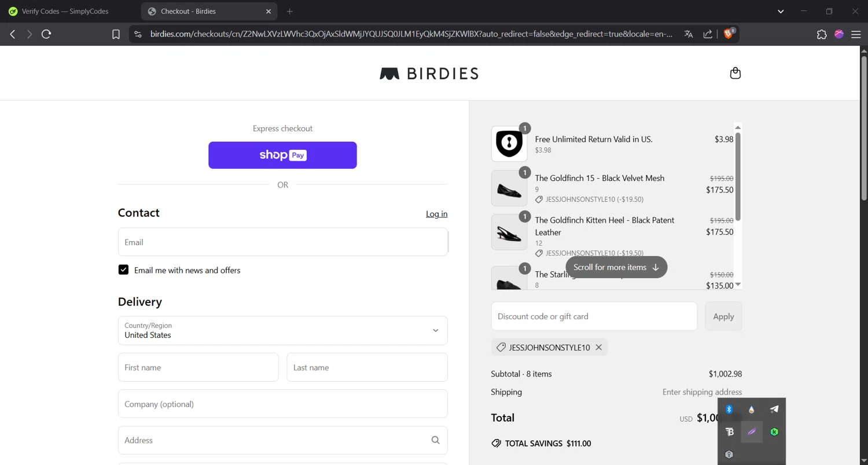Switch to Verify Codes SimplyCodes tab
Image resolution: width=868 pixels, height=465 pixels.
point(65,11)
